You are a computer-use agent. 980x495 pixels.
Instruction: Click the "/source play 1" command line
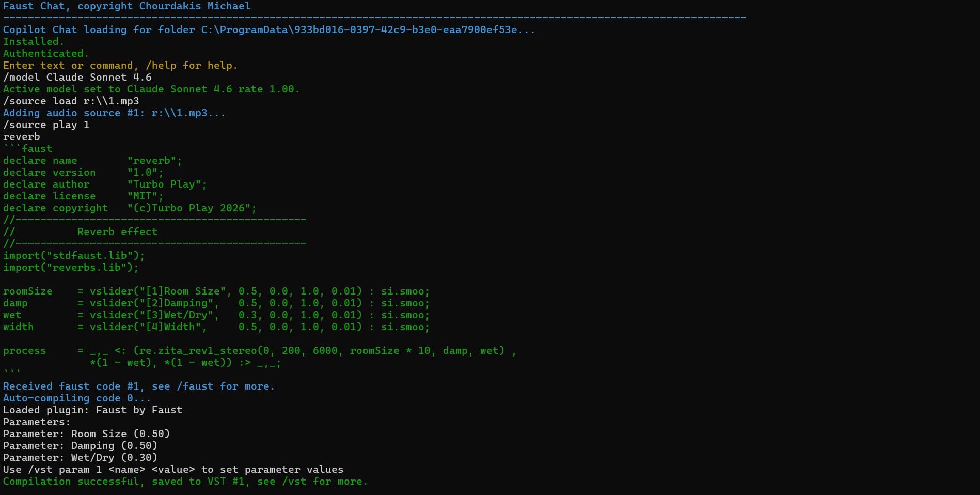coord(46,125)
